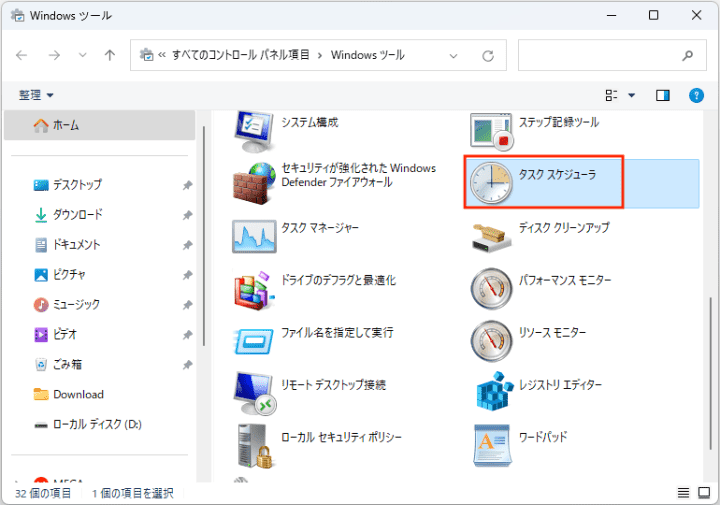
Task: Go back with the left arrow
Action: 22,56
